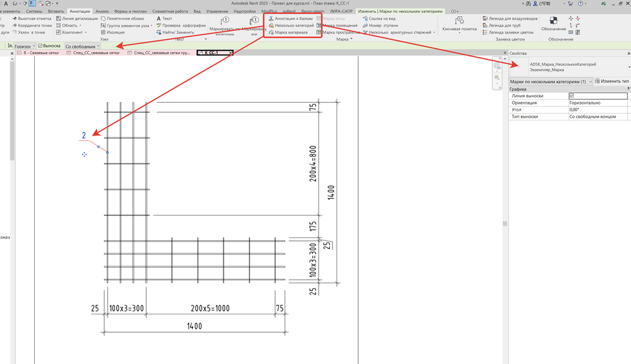Screen dimensions: 631x364
Task: Activate Линия детализации tool
Action: coord(77,18)
